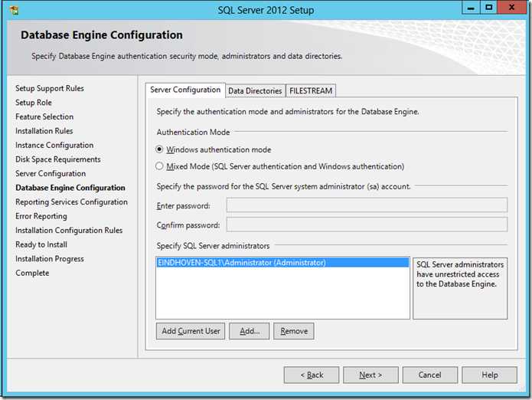Click Installation Progress step

pyautogui.click(x=50, y=259)
